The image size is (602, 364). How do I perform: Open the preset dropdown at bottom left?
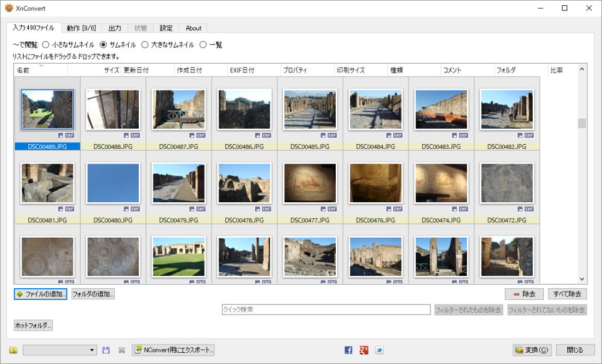tap(60, 350)
